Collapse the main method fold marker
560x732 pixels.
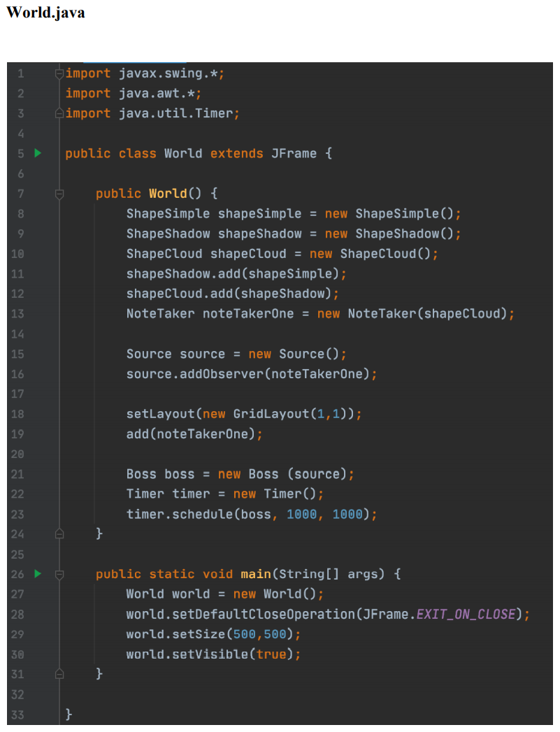tap(59, 574)
